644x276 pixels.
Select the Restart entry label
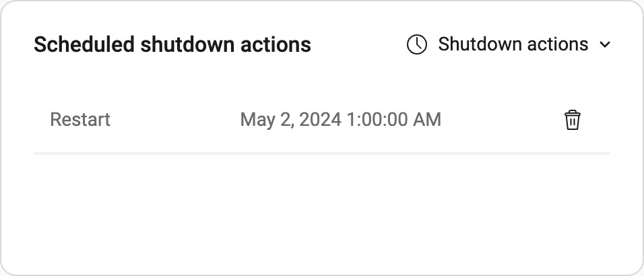(x=80, y=120)
